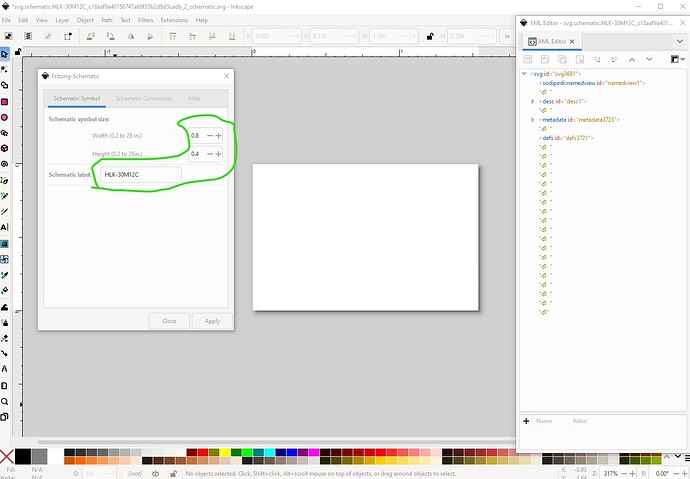Pick the black swatch in palette
This screenshot has height=479, width=690.
pyautogui.click(x=23, y=457)
